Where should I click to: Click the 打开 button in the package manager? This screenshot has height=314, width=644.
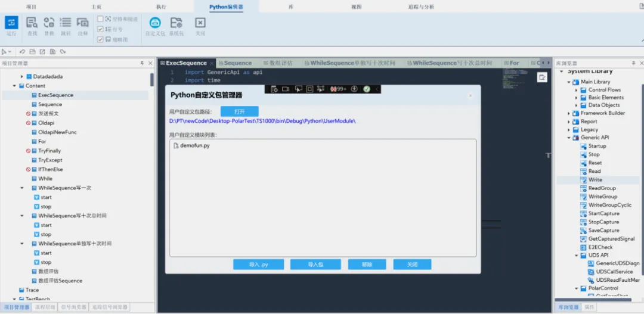point(240,111)
